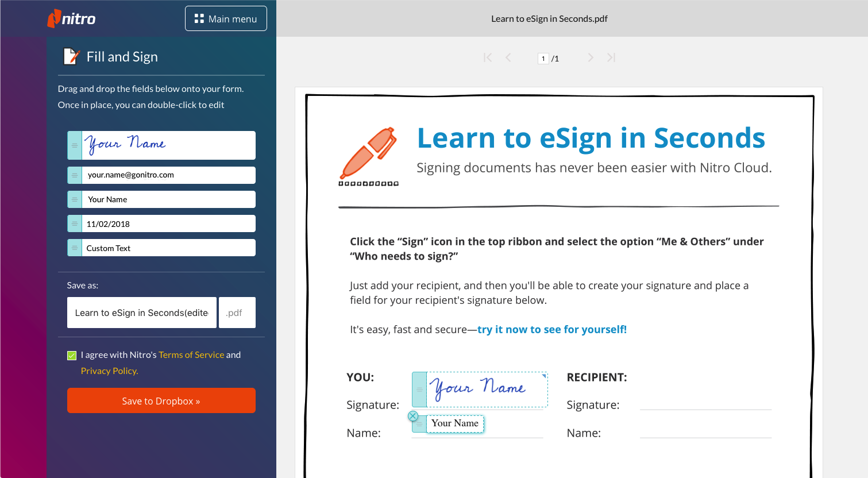Click the Nitro logo
Image resolution: width=868 pixels, height=478 pixels.
[x=71, y=18]
